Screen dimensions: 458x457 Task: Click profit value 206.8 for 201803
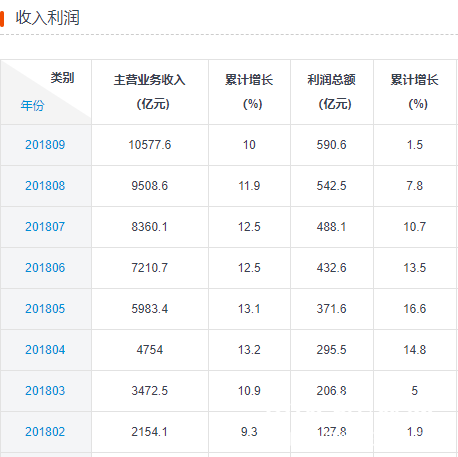(x=332, y=391)
